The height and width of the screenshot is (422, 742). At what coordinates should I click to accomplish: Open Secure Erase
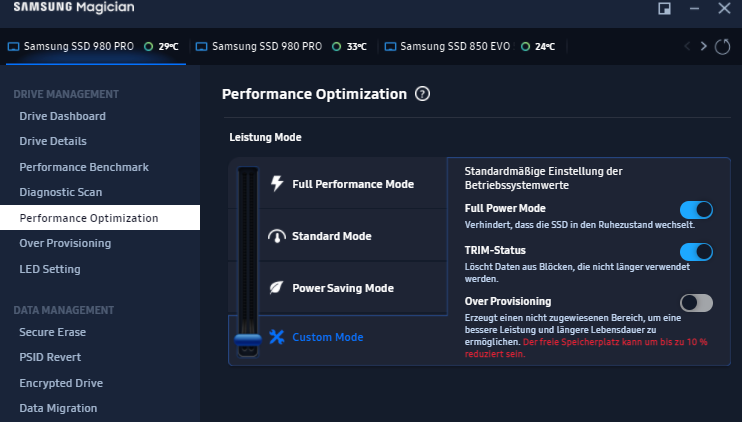[x=53, y=332]
